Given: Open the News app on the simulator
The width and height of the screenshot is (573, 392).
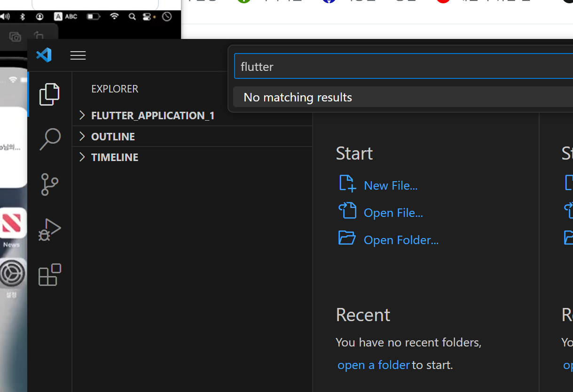Looking at the screenshot, I should pyautogui.click(x=12, y=223).
